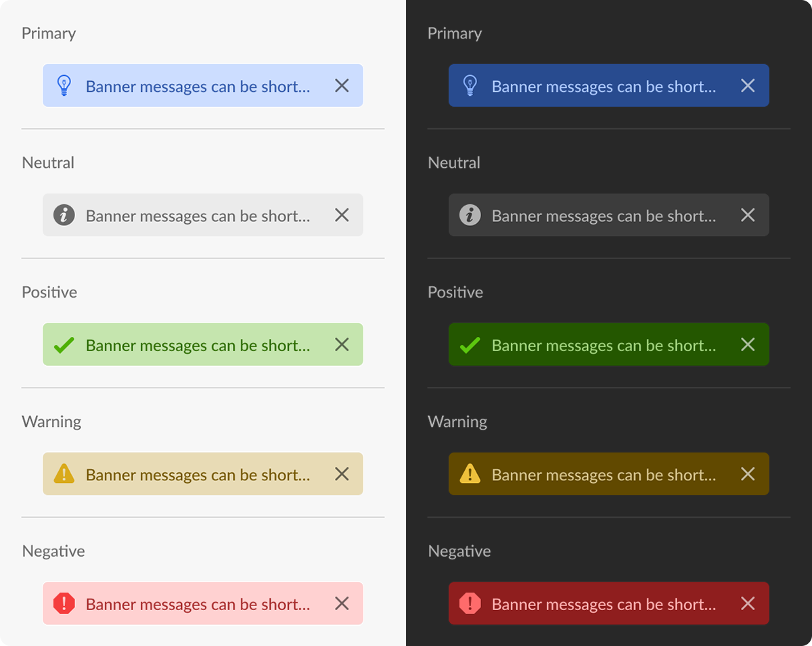Dismiss the light blue Primary banner
812x646 pixels.
coord(342,85)
